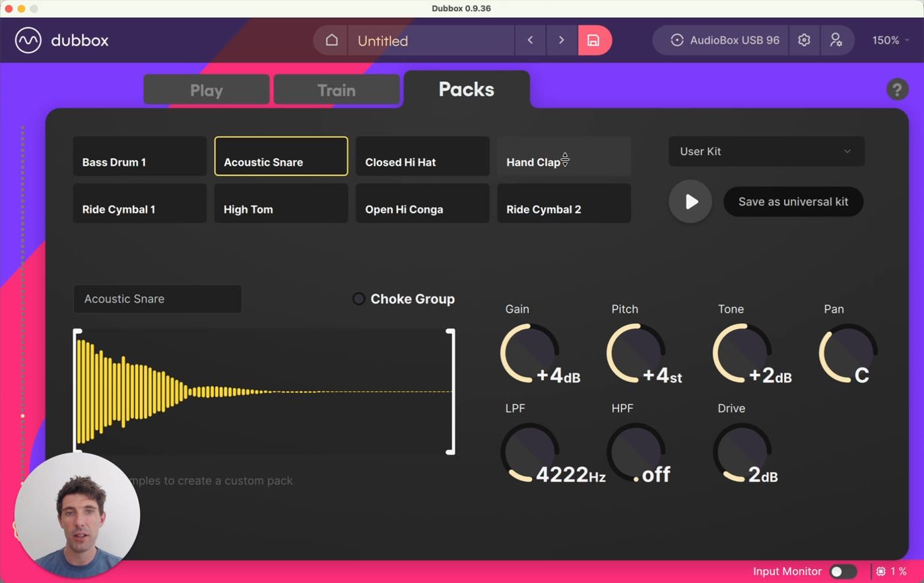Toggle the Input Monitor switch
This screenshot has width=924, height=583.
(x=843, y=571)
